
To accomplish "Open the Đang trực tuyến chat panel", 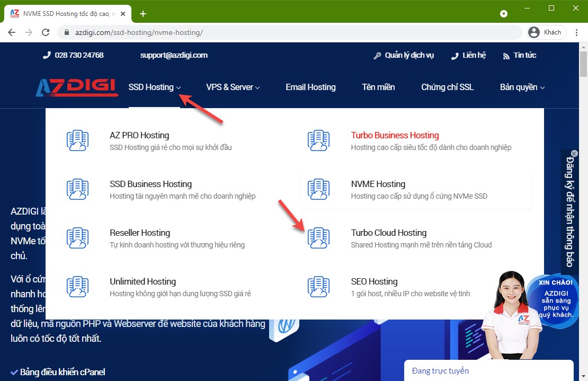I will [488, 370].
